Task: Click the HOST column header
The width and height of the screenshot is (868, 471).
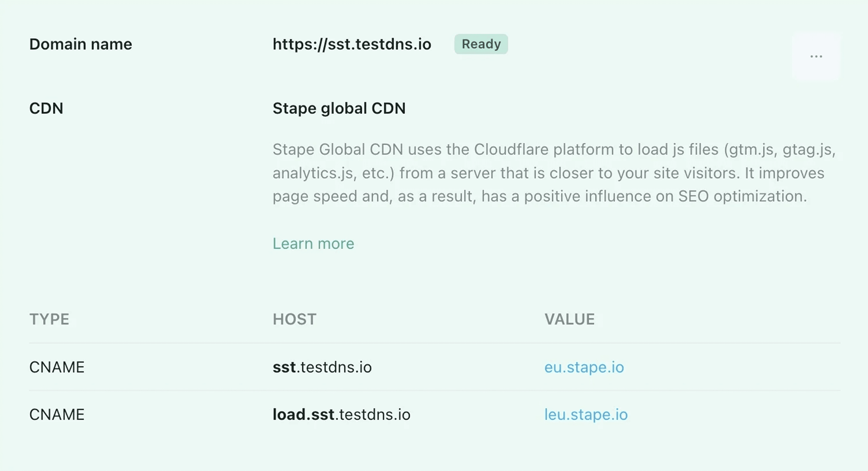Action: click(x=295, y=319)
